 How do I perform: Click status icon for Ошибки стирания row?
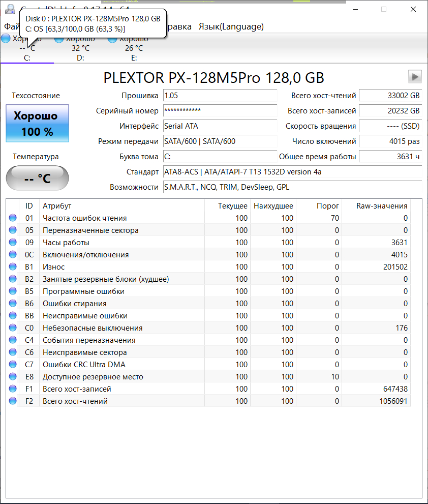tap(13, 304)
